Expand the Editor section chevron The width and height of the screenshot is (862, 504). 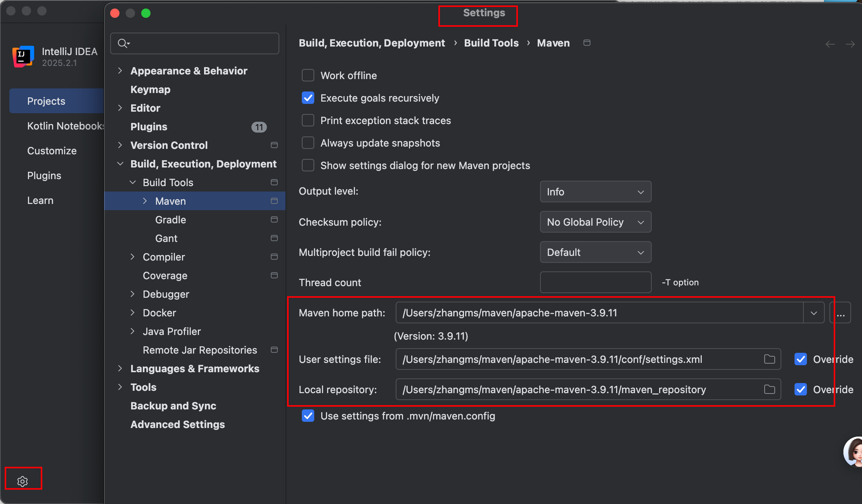click(120, 108)
